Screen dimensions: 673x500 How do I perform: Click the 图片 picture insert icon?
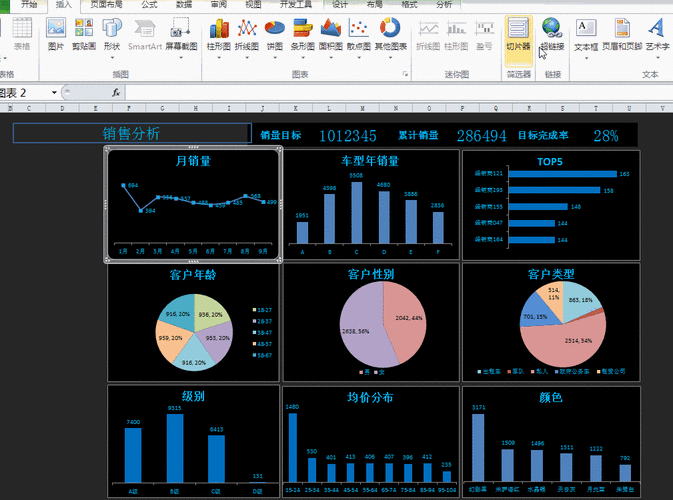[x=56, y=35]
